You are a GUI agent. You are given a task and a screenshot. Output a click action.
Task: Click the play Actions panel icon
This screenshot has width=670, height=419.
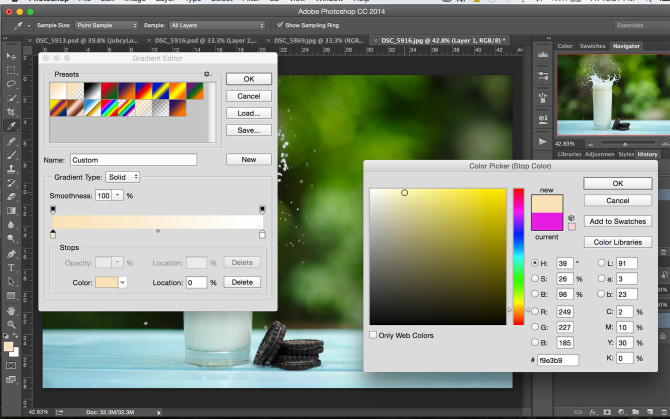point(543,141)
